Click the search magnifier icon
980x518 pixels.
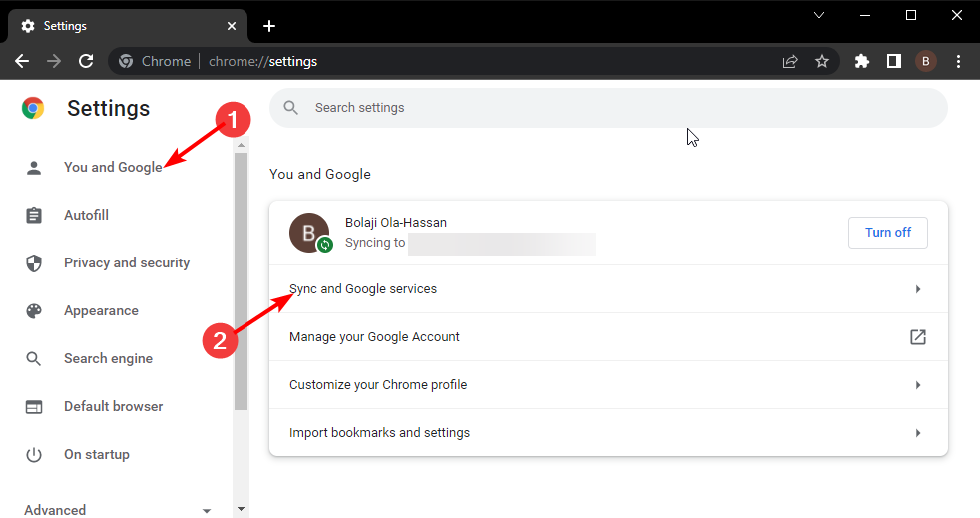(290, 108)
